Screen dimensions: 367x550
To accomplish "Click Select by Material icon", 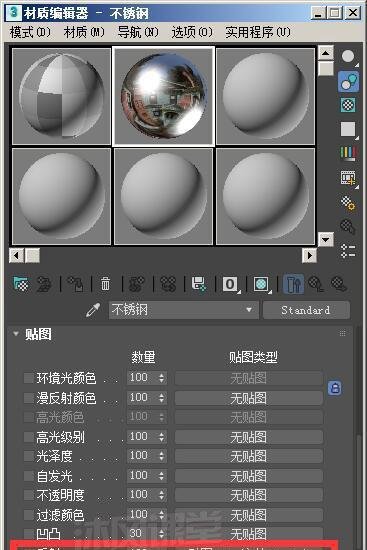I will [x=348, y=226].
